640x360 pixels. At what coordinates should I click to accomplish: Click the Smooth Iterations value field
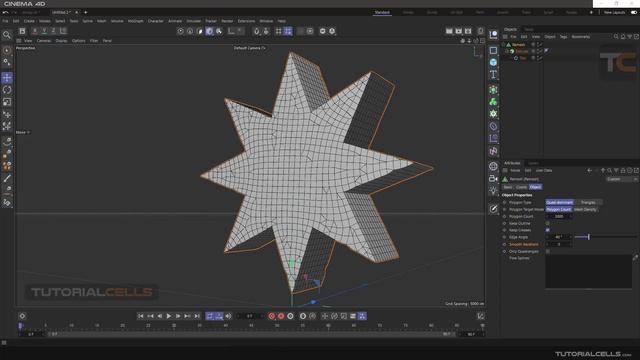click(559, 244)
